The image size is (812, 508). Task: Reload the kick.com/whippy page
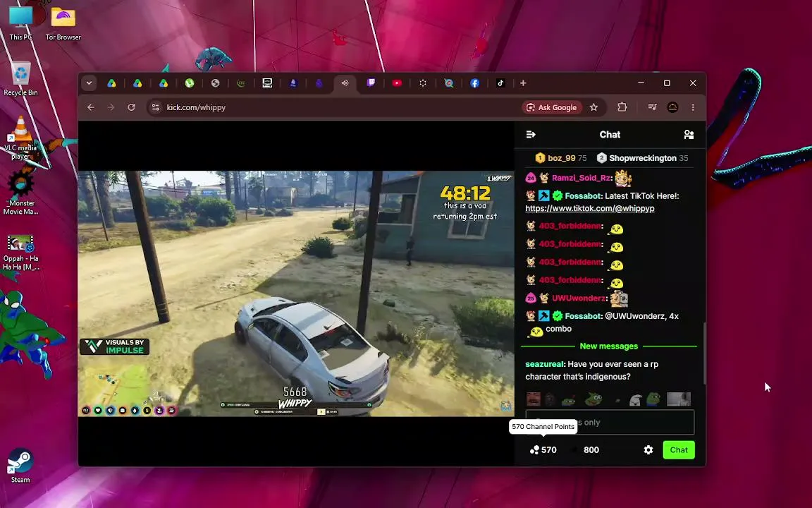132,107
